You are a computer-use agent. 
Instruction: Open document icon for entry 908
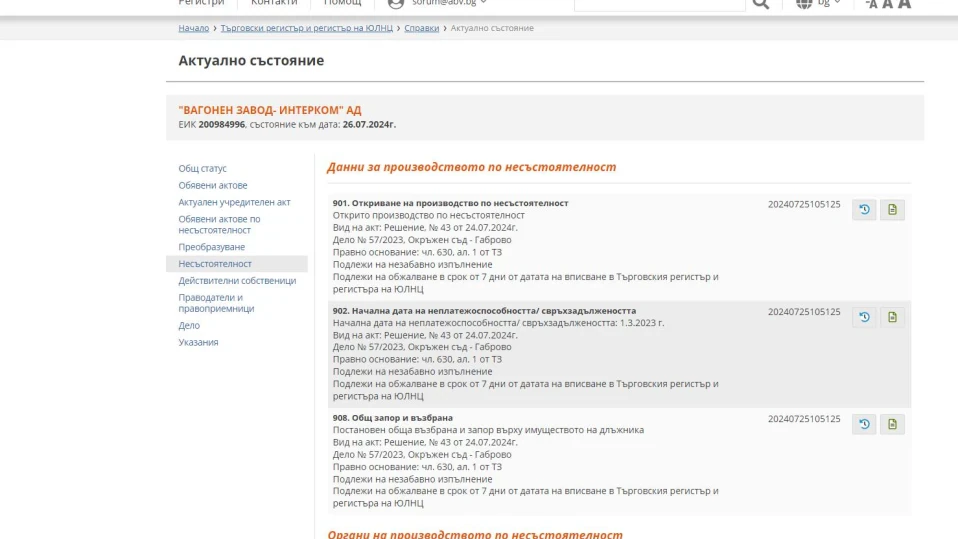[892, 424]
